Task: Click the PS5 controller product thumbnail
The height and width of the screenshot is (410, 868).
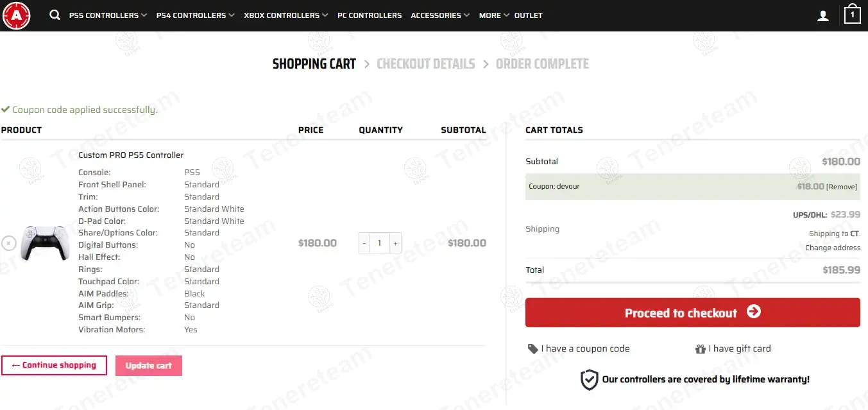Action: (45, 243)
